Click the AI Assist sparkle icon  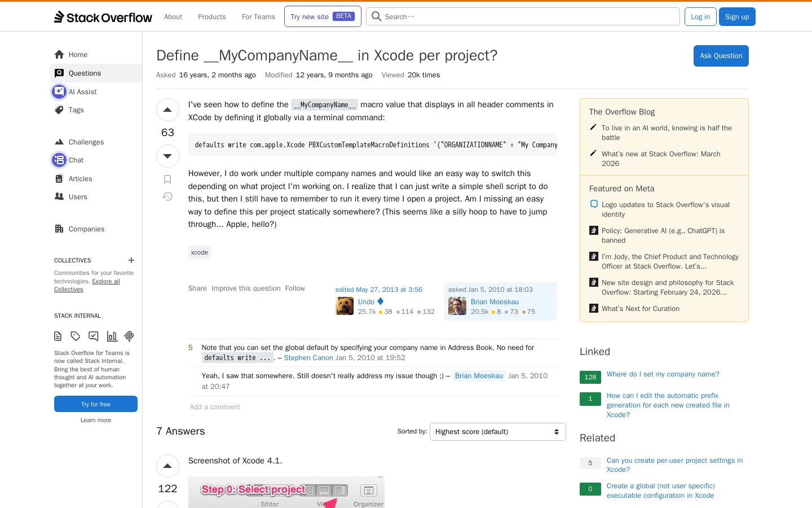pos(59,91)
